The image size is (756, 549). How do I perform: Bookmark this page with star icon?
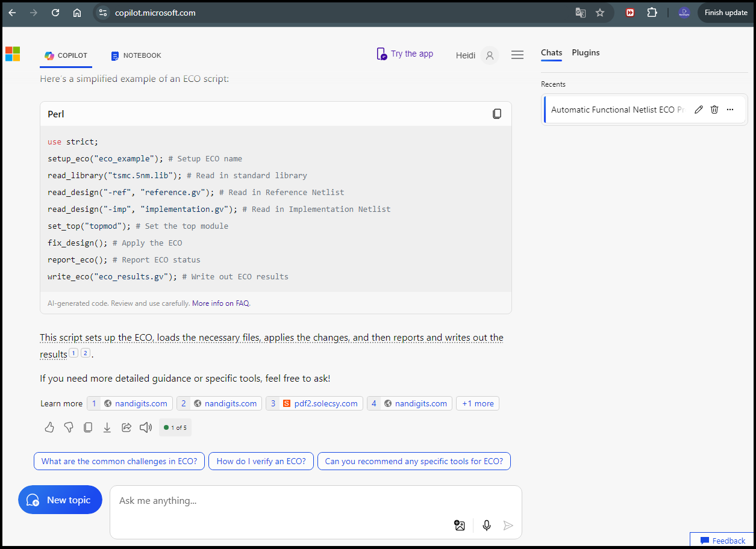[600, 13]
